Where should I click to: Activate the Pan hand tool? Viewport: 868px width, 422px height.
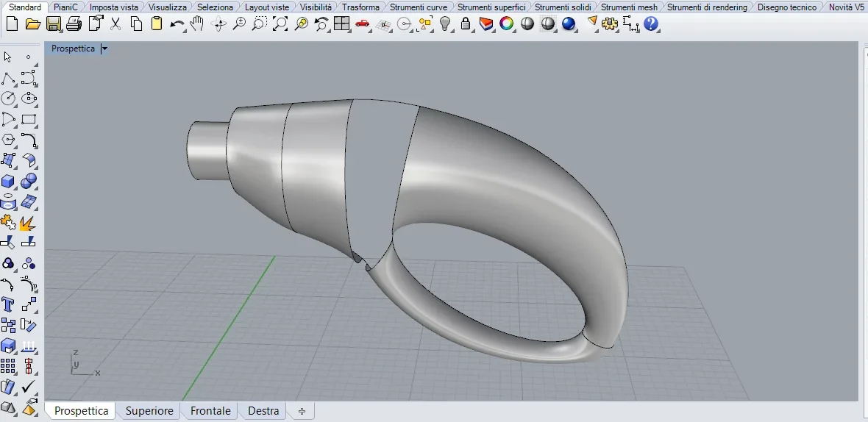coord(197,24)
